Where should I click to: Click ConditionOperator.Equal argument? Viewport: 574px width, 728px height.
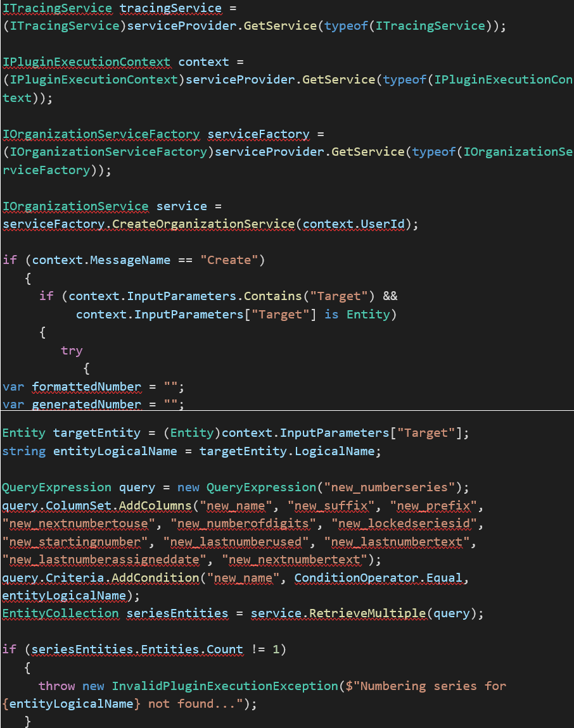(x=378, y=578)
